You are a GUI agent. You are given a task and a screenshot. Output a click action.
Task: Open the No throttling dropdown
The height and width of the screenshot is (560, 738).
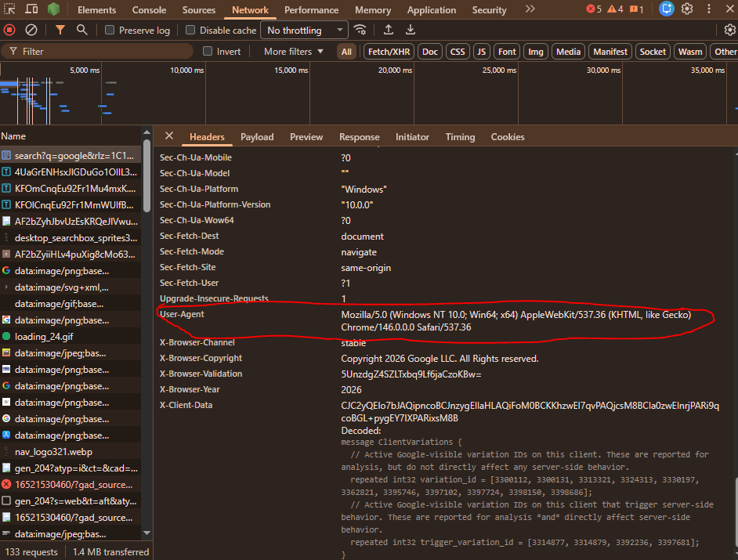[304, 30]
